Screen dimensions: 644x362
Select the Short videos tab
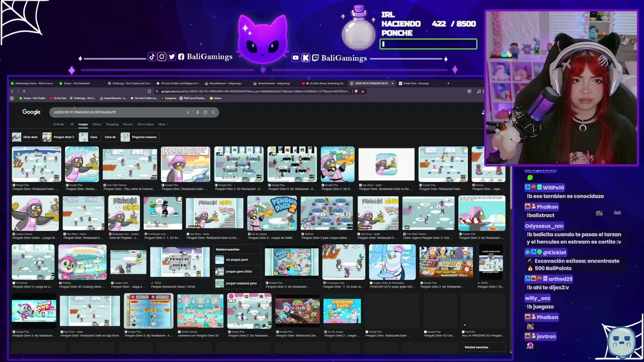145,124
